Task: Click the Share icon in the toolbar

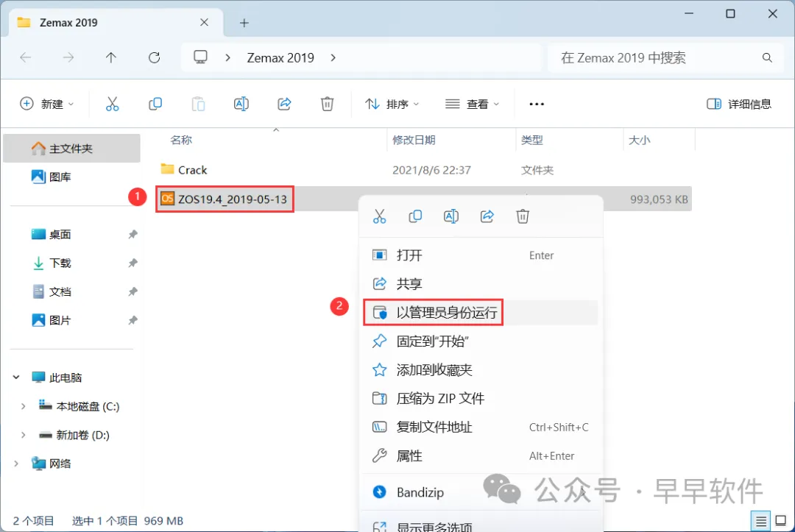Action: click(284, 104)
